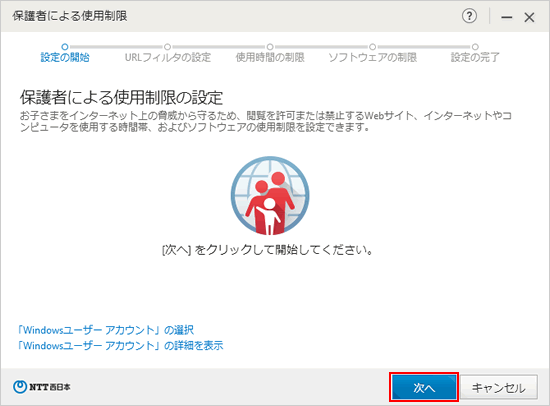Screen dimensions: 550x406
Task: Close the 保護者による使用制限 dialog
Action: (529, 17)
